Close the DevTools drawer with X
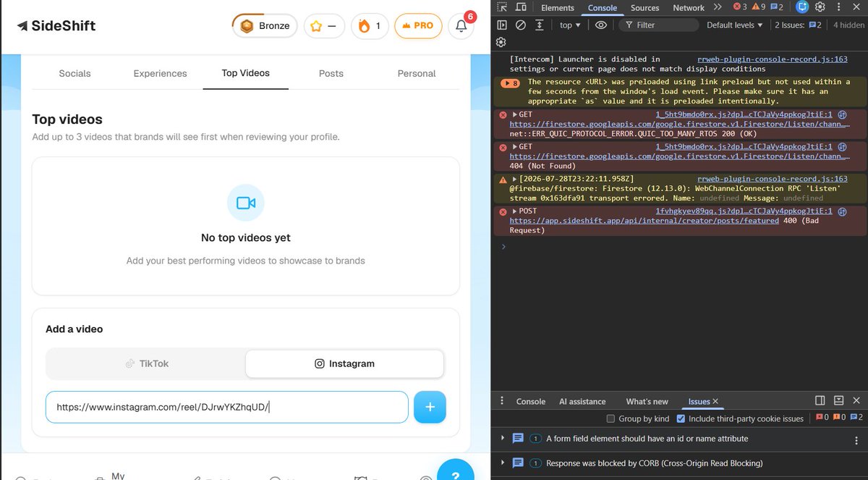 857,400
